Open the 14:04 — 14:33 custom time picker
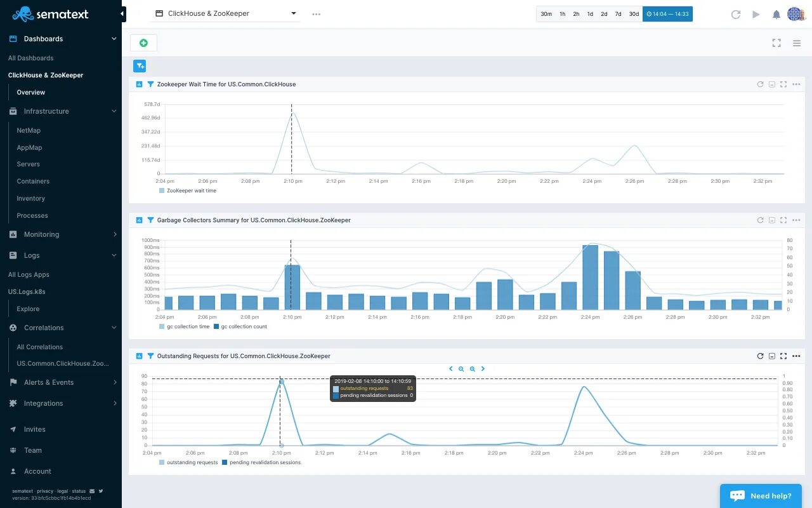The height and width of the screenshot is (508, 812). (x=667, y=14)
